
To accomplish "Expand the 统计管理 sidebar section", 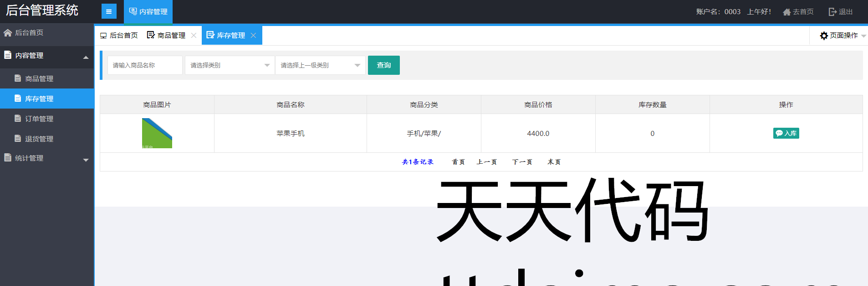I will click(86, 160).
